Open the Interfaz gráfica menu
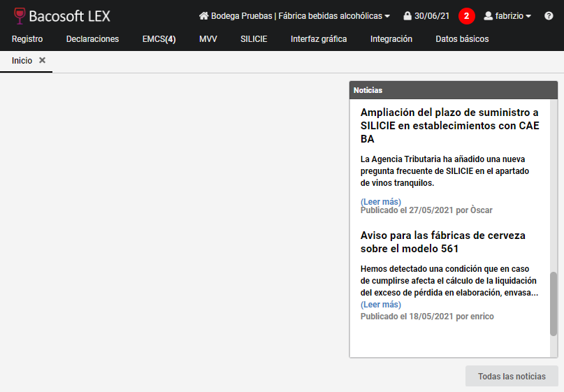Image resolution: width=564 pixels, height=392 pixels. click(x=319, y=39)
